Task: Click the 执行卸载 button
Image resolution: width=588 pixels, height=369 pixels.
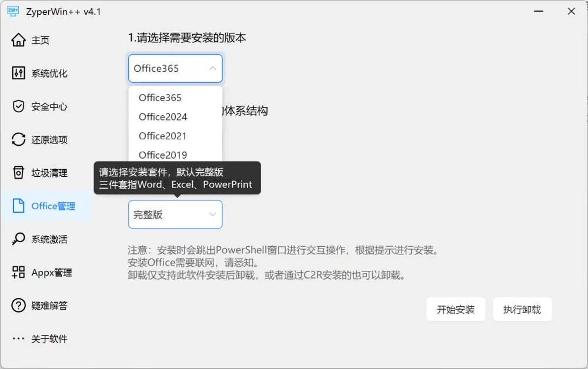Action: pos(522,310)
